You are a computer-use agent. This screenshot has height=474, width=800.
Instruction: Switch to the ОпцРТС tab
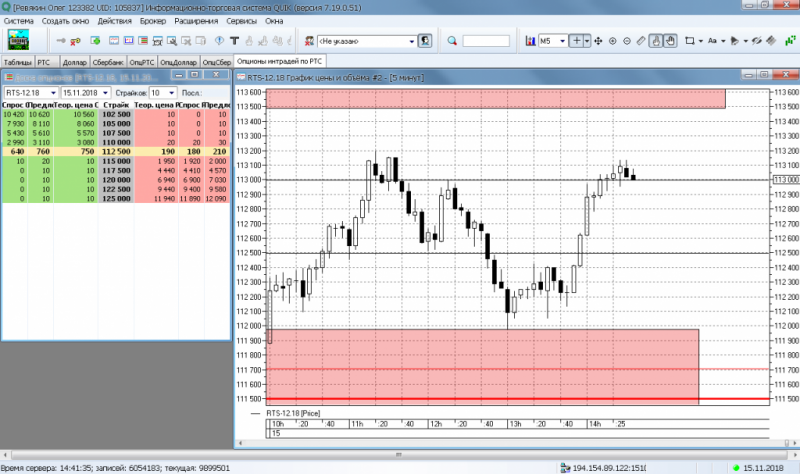pyautogui.click(x=142, y=62)
